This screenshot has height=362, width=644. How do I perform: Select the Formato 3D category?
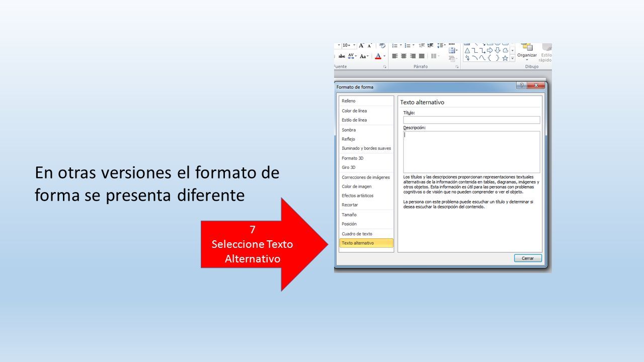(366, 158)
